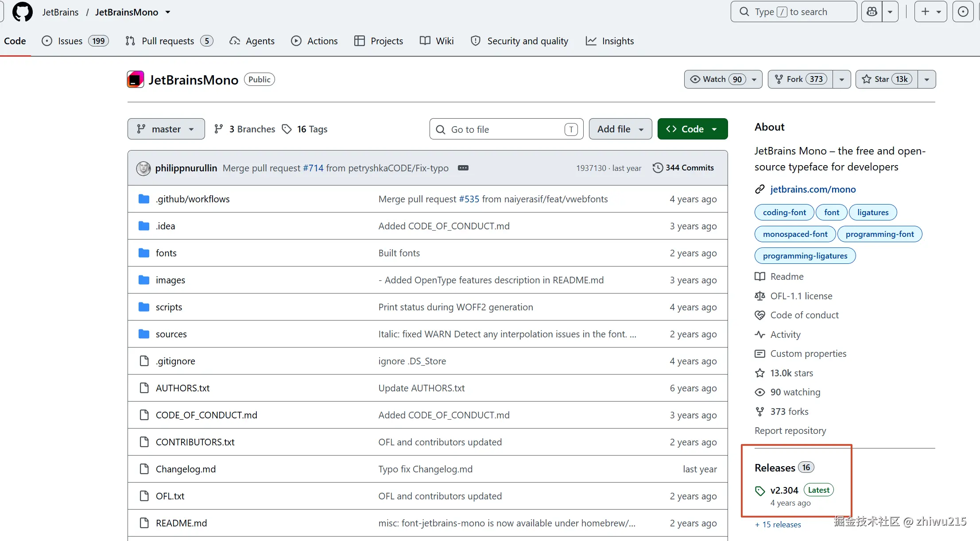Open the jetbrains.com/mono website link

813,189
